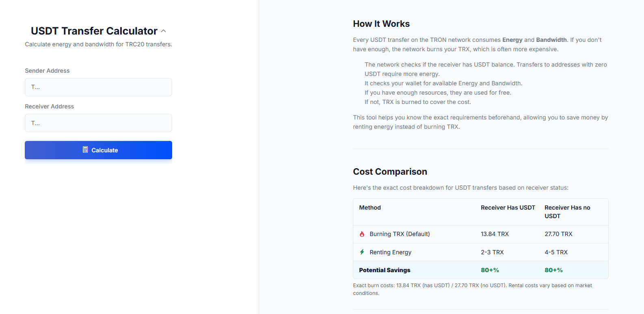Image resolution: width=644 pixels, height=314 pixels.
Task: Focus the Receiver Address input field
Action: pos(98,123)
